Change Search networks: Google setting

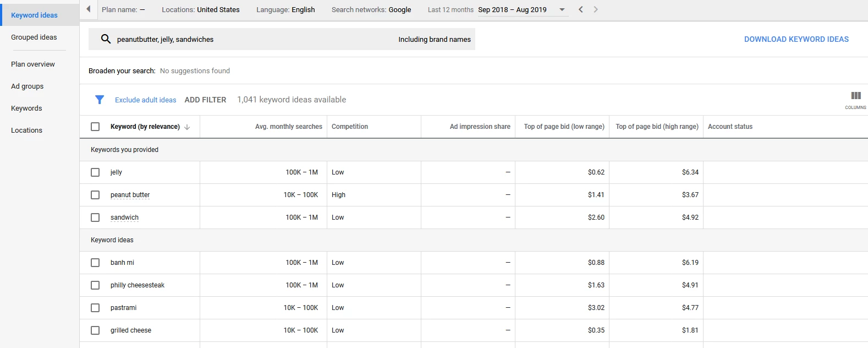click(x=371, y=10)
